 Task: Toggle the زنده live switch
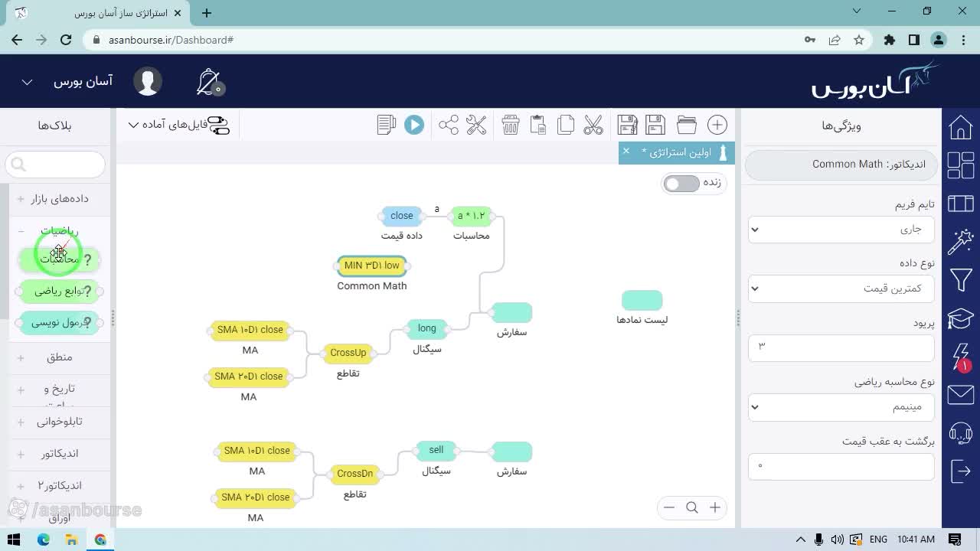681,183
